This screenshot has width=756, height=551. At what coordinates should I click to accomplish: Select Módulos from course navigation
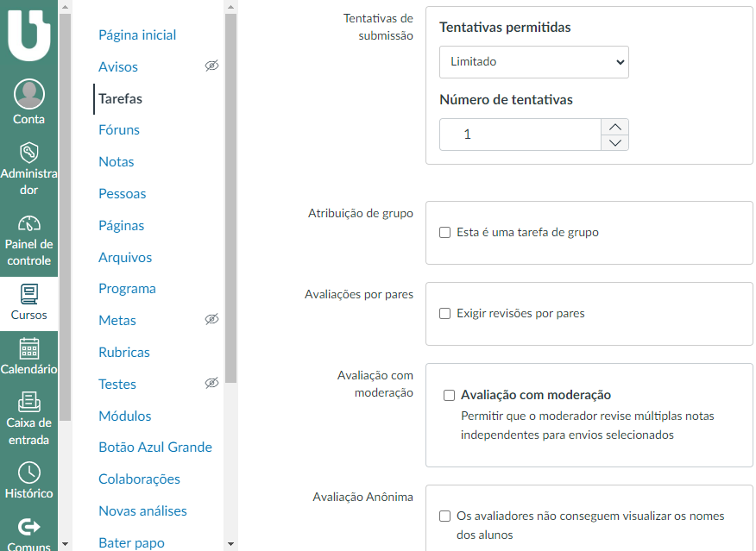coord(125,416)
